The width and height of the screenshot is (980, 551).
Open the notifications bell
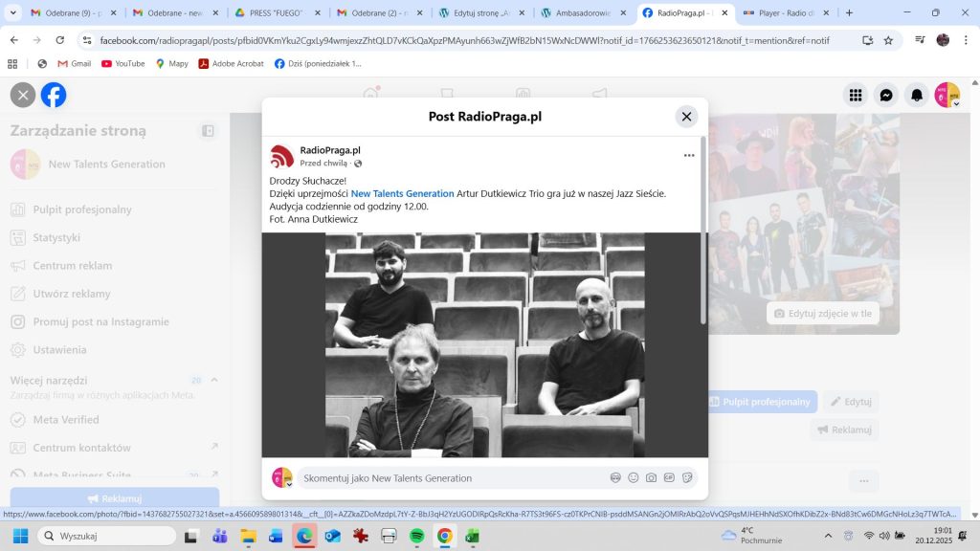coord(917,95)
